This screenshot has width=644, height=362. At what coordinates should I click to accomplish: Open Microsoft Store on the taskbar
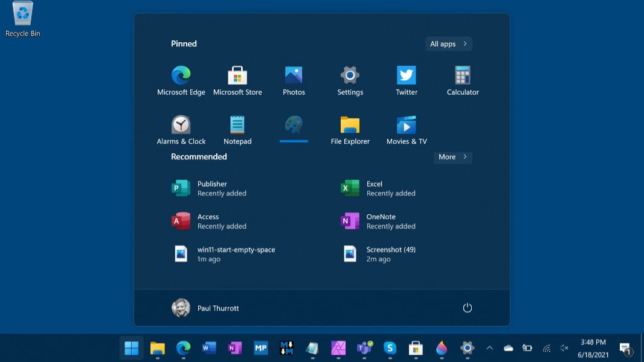416,348
